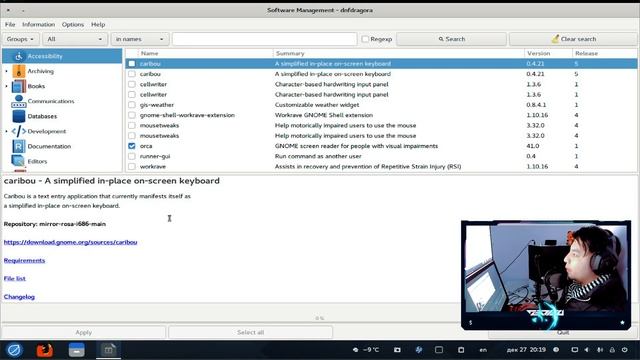Click the Quit button
Screen dimensions: 640x360
[562, 333]
